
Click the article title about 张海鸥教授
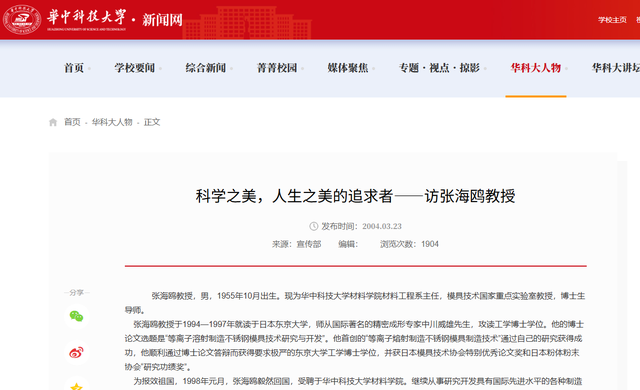click(355, 196)
